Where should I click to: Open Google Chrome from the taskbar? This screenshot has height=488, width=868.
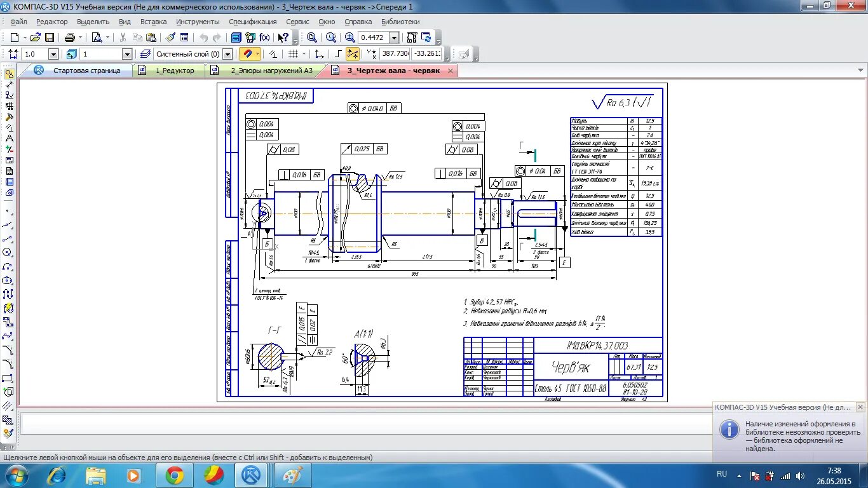[x=175, y=475]
